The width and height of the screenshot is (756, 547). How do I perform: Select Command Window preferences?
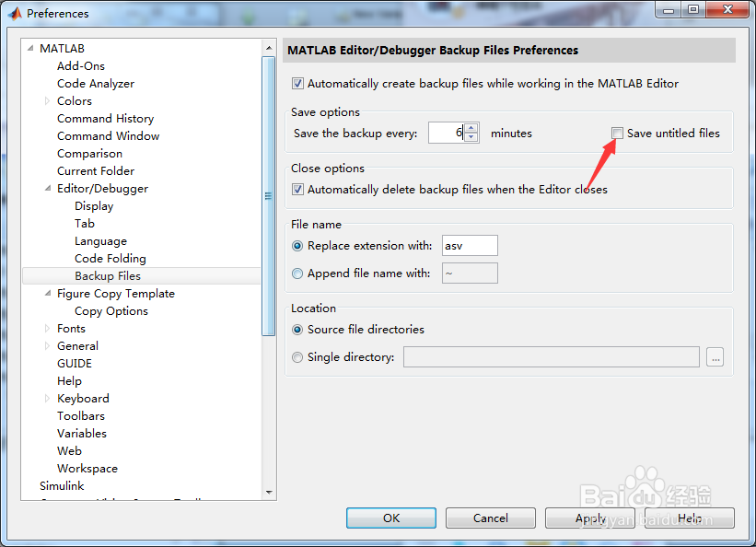click(x=108, y=136)
